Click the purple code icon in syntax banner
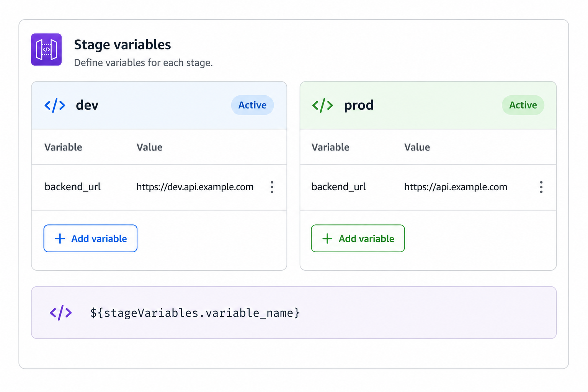 (61, 313)
